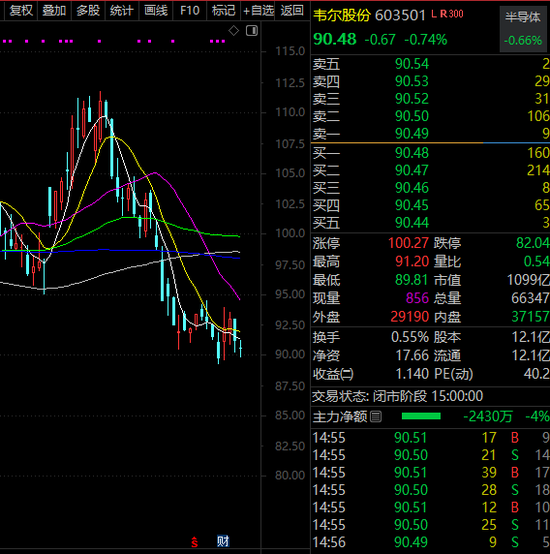Open the 主力净额 detail list icon
Image resolution: width=550 pixels, height=554 pixels.
pos(375,417)
